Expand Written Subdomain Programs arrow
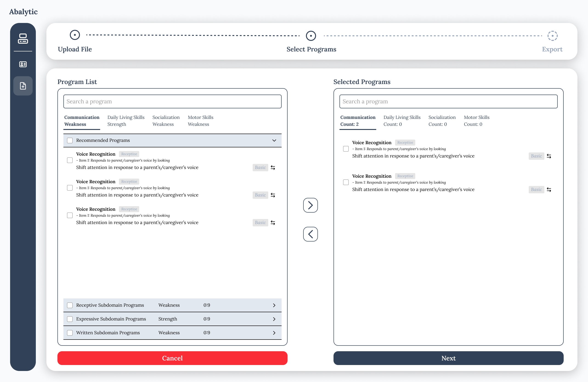Screen dimensions: 588x382 pos(274,333)
